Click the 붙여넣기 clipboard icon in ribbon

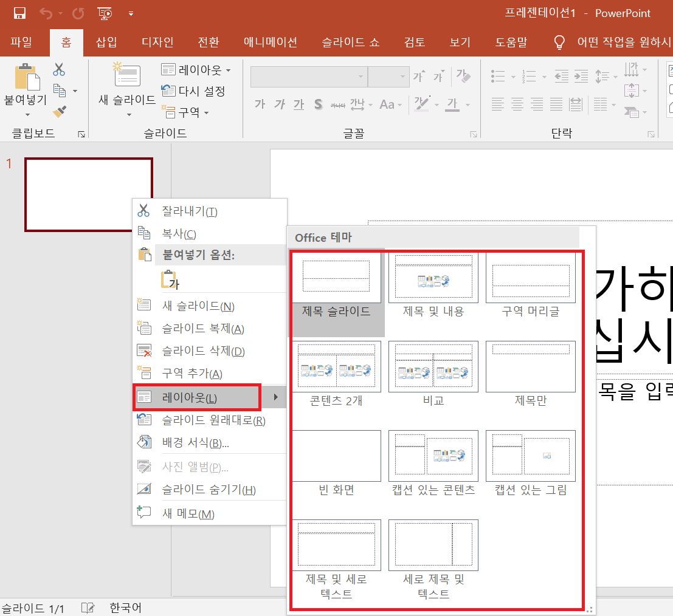click(27, 77)
